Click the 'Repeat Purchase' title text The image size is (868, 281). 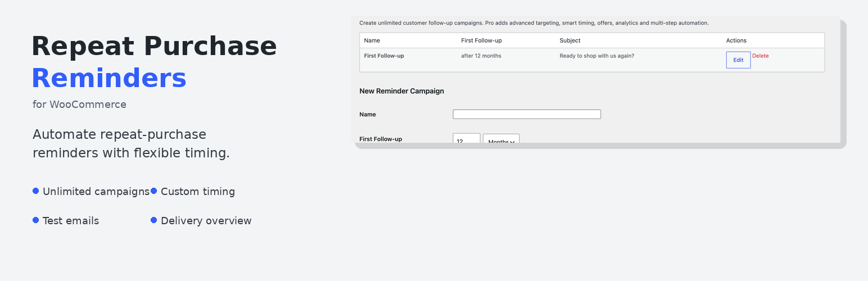[x=154, y=46]
